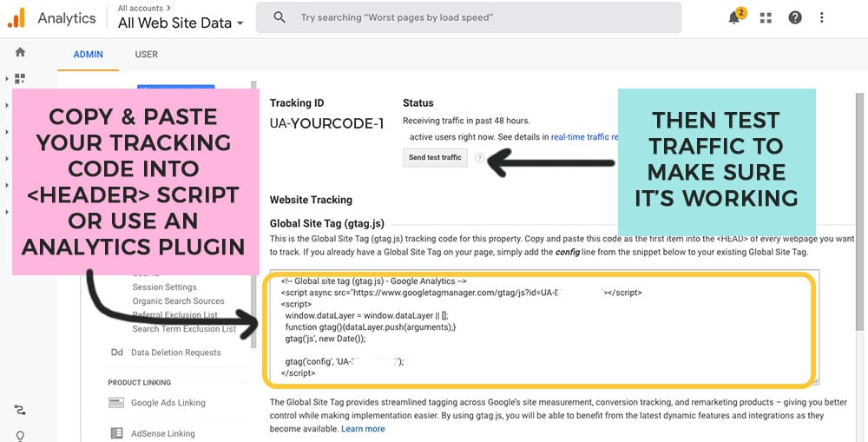Open the Google apps grid icon
The image size is (868, 442).
766,17
